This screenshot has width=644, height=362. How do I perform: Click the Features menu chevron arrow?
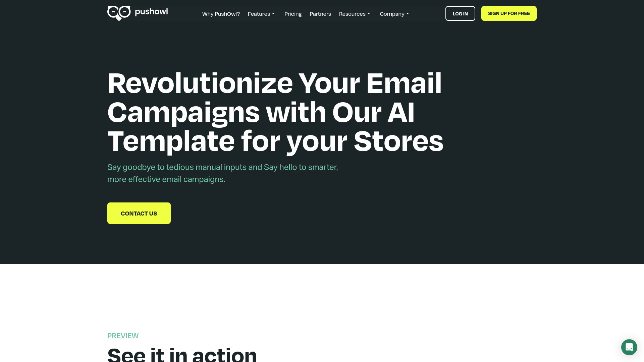pos(274,13)
